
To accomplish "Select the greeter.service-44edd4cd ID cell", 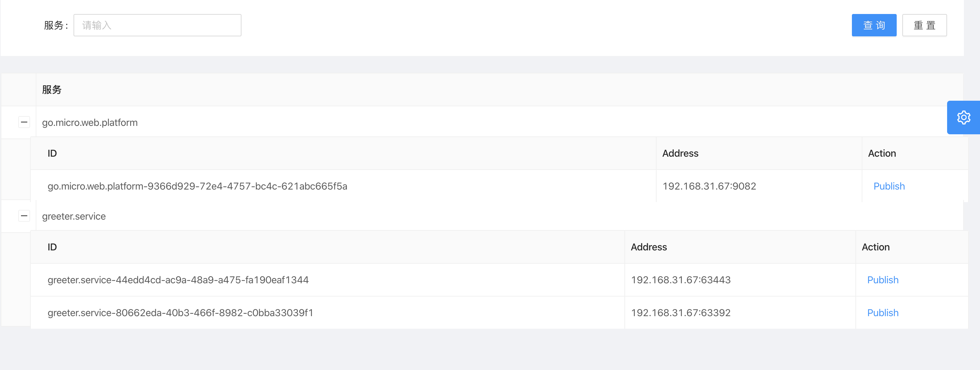I will pos(178,279).
